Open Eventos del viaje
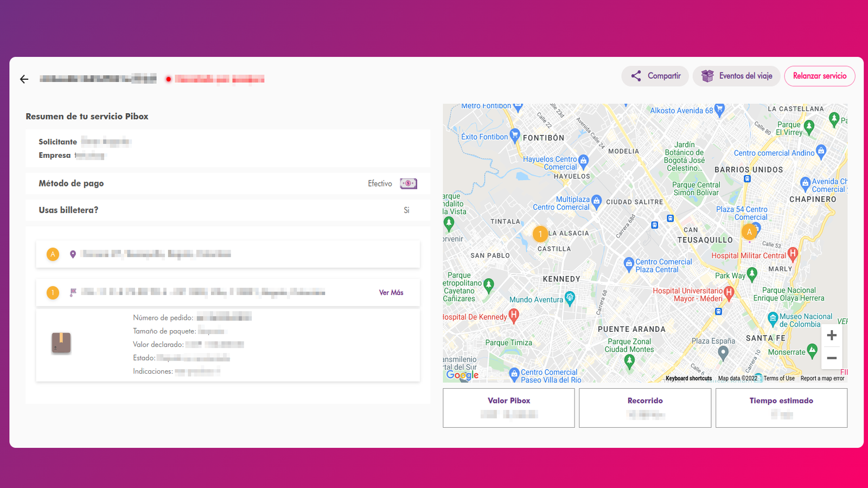The height and width of the screenshot is (488, 868). pyautogui.click(x=736, y=76)
